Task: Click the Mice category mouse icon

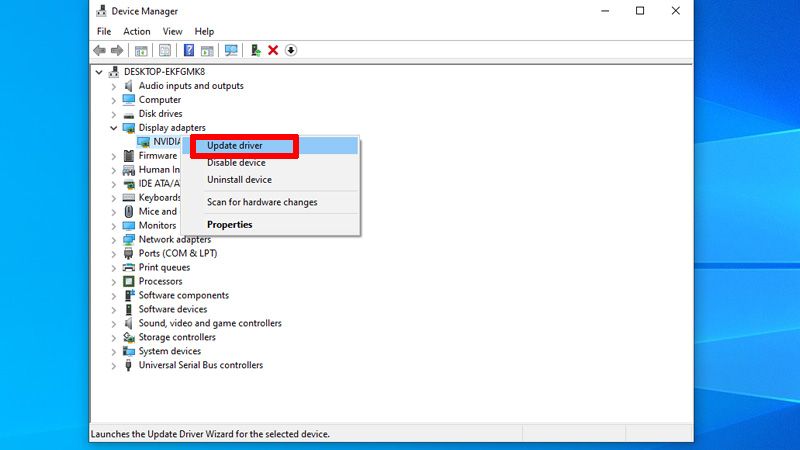Action: (x=129, y=211)
